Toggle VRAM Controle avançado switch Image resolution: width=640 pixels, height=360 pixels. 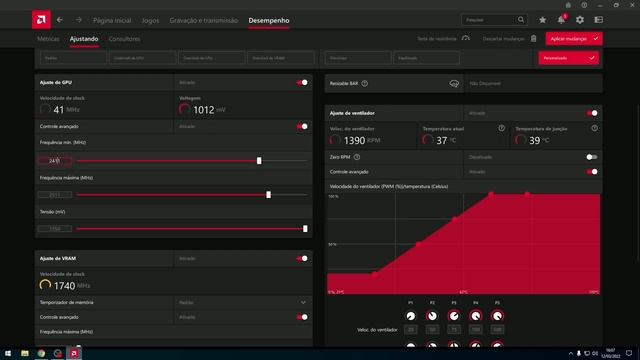coord(302,317)
